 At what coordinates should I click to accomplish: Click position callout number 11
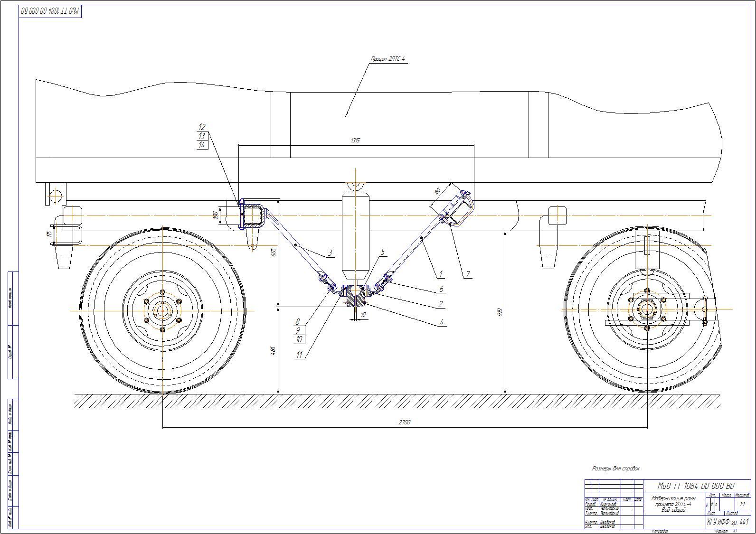299,355
